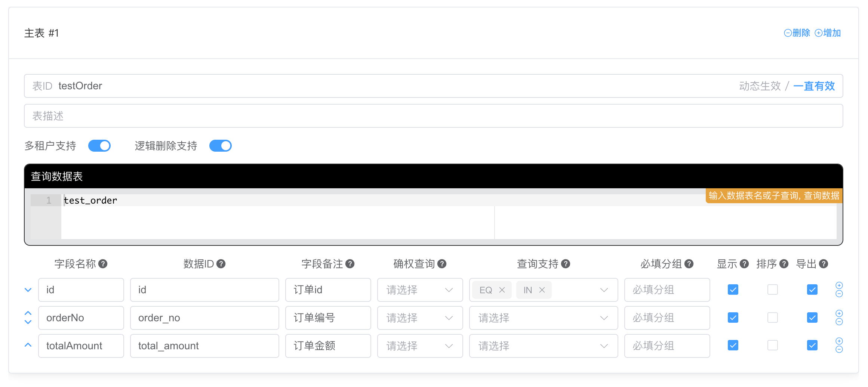
Task: Click the 删除 link for 主表 #1
Action: tap(797, 33)
